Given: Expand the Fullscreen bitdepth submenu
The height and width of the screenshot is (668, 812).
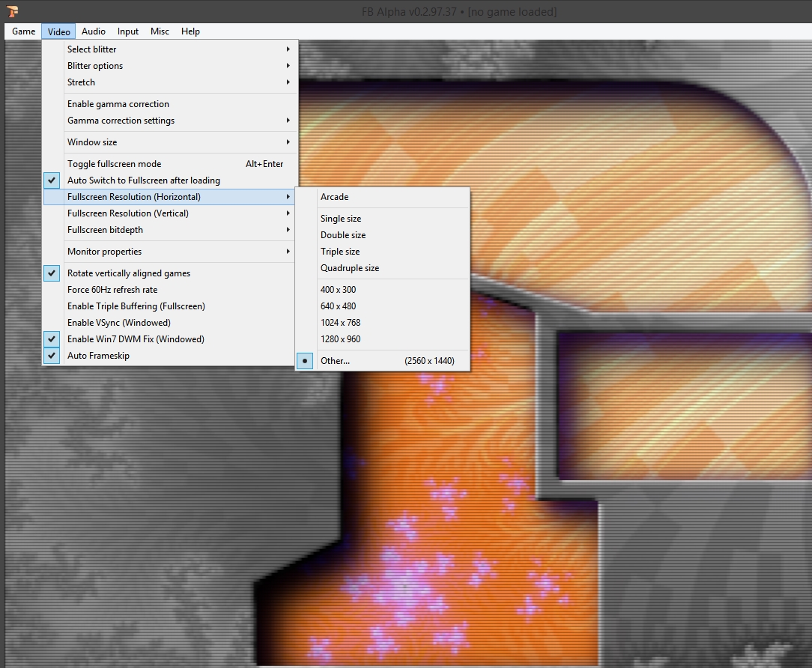Looking at the screenshot, I should 170,230.
